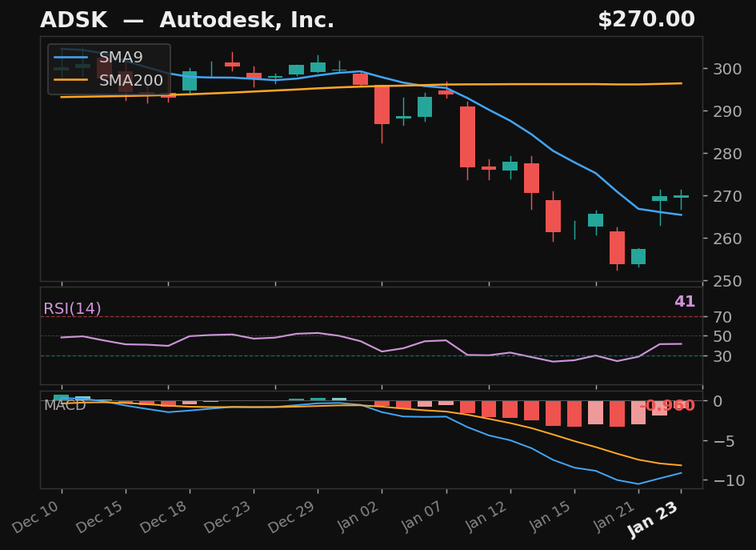Click the MACD 0 axis label
The width and height of the screenshot is (756, 550).
tap(718, 401)
